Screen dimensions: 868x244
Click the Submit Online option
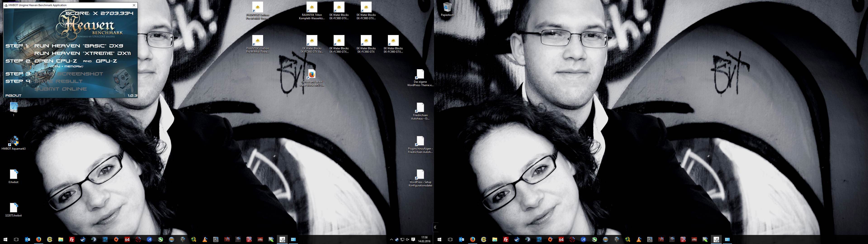click(x=61, y=89)
